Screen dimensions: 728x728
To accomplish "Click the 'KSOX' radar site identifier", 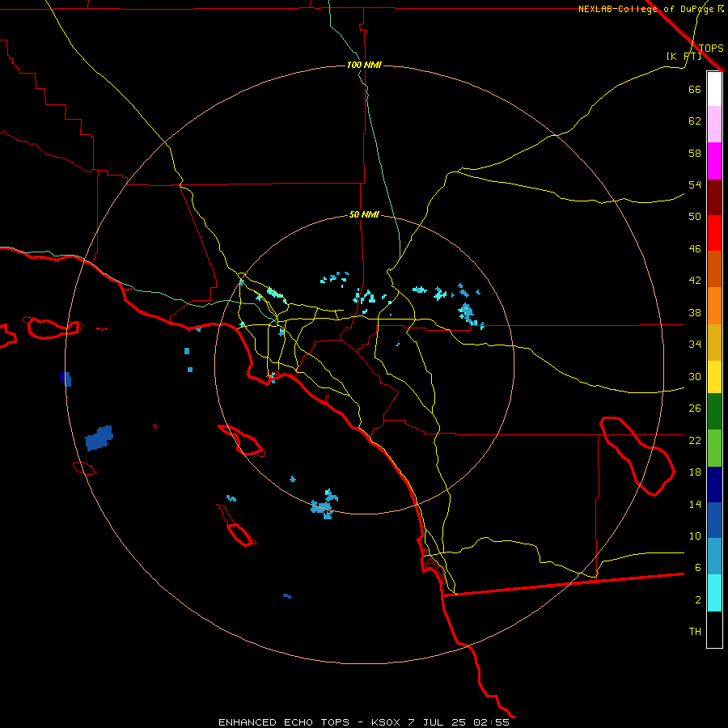I will pyautogui.click(x=385, y=722).
